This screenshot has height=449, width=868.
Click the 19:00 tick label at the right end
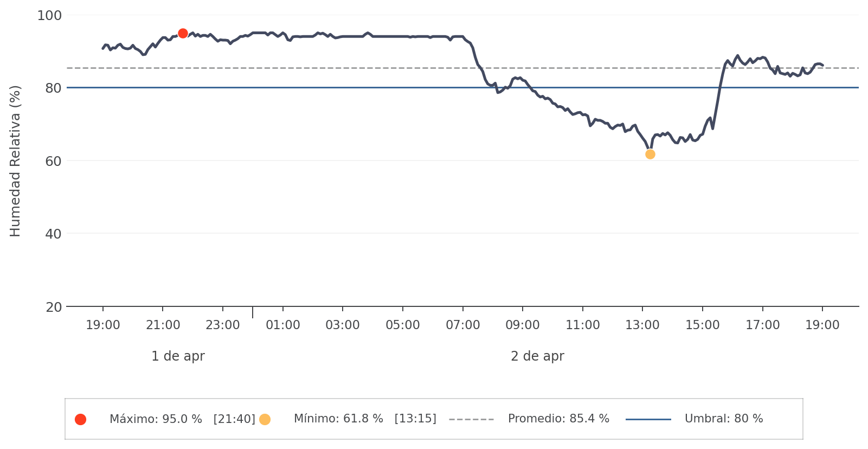pyautogui.click(x=822, y=325)
